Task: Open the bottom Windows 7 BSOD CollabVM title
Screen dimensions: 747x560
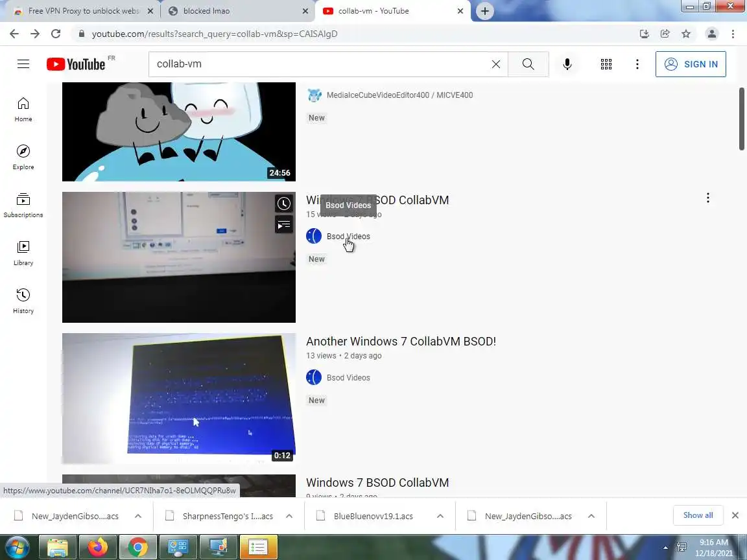Action: 377,482
